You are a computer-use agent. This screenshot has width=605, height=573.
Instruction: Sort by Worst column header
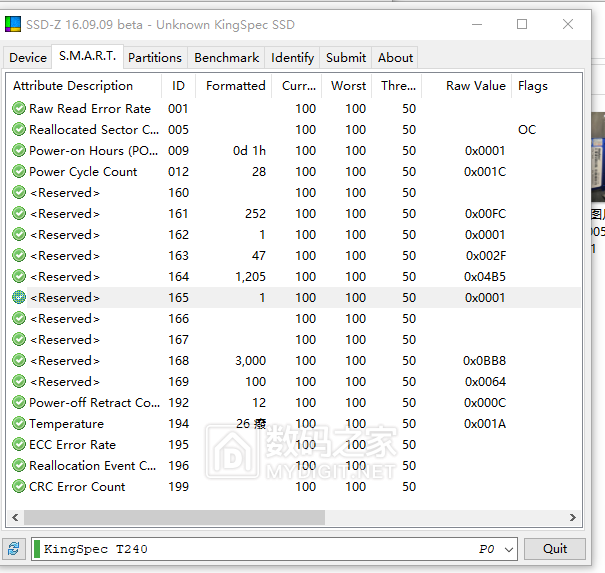(x=346, y=86)
